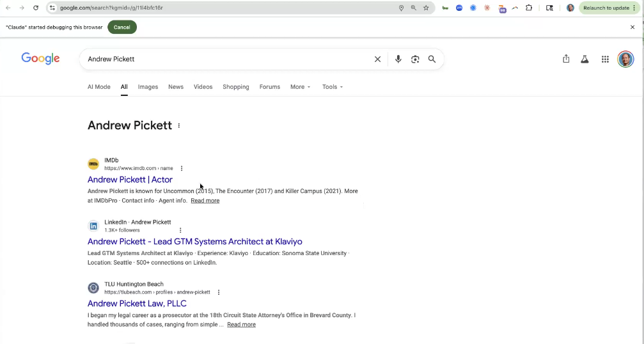Screen dimensions: 644x344
Task: Switch to Shopping tab
Action: 236,86
